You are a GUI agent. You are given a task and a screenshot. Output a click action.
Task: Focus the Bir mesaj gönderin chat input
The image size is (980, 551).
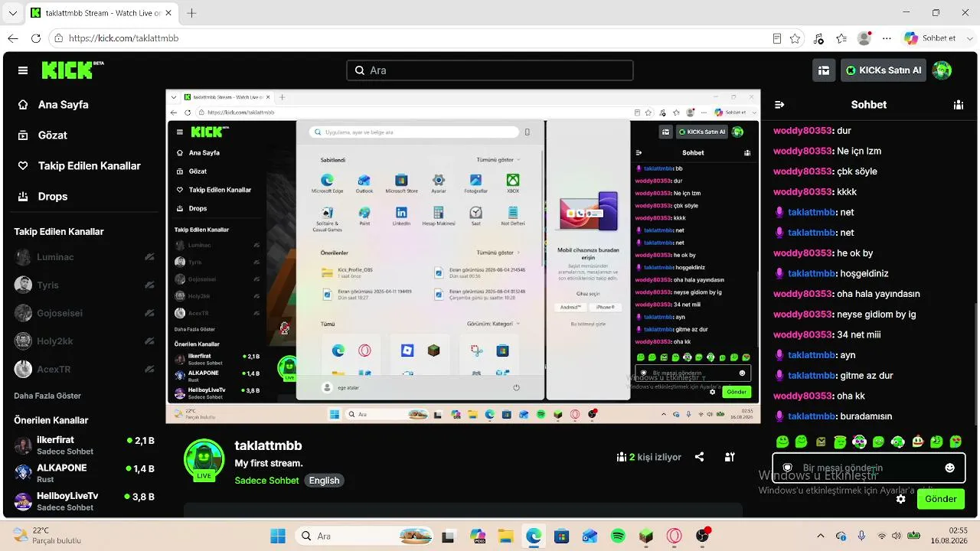pos(868,468)
